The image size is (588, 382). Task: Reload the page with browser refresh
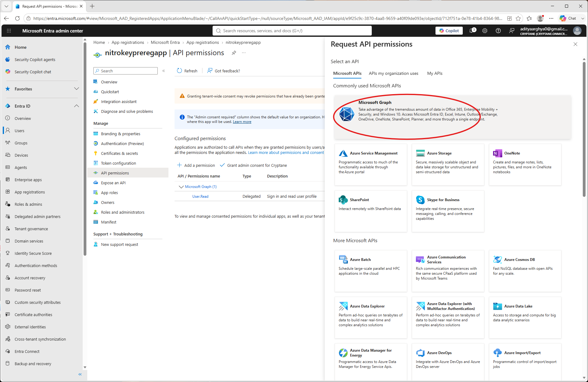17,18
